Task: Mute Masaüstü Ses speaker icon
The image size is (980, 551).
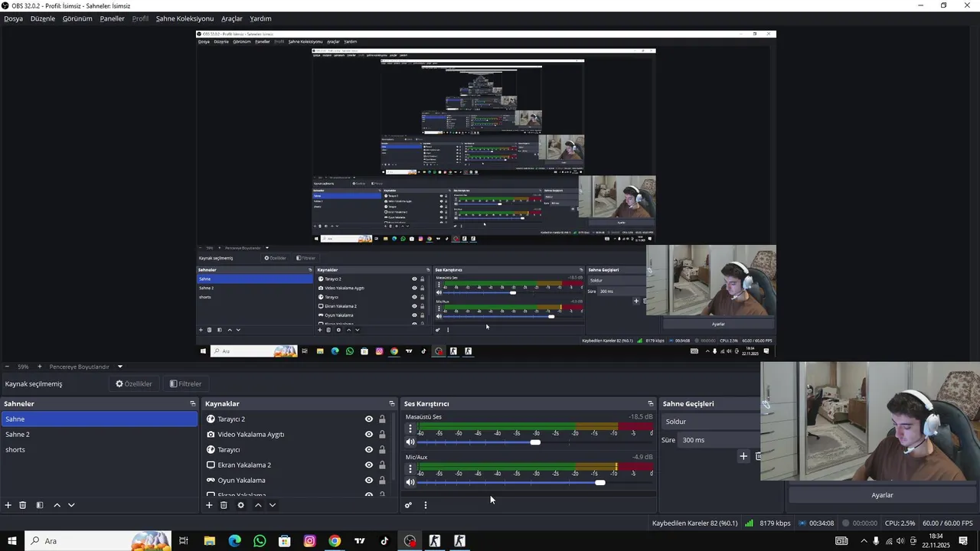Action: [410, 442]
